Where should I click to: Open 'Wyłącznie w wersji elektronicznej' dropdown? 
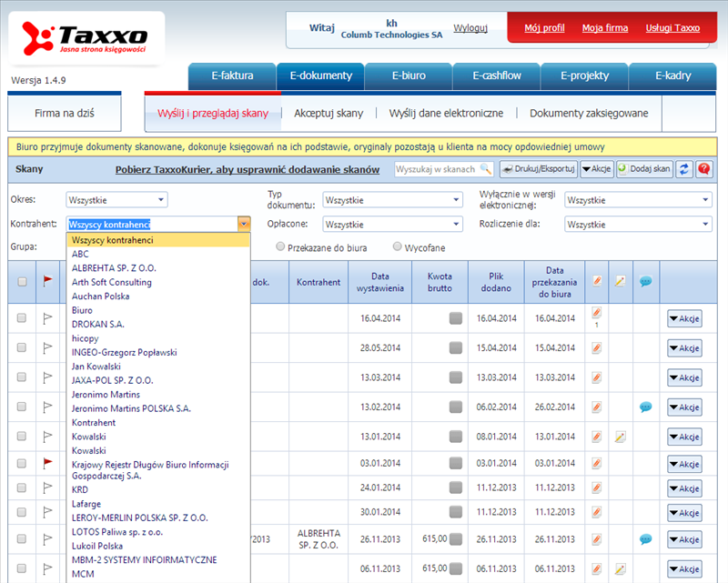pyautogui.click(x=639, y=200)
